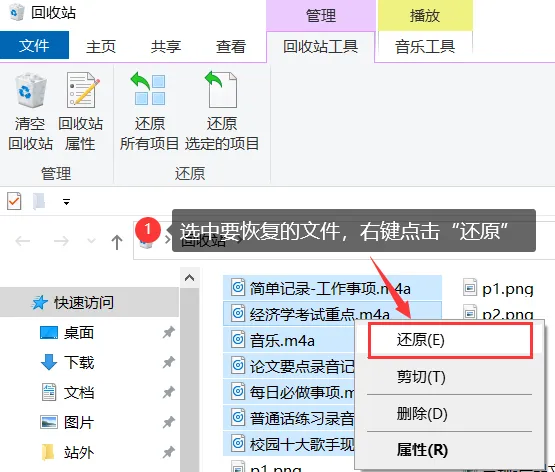Image resolution: width=555 pixels, height=472 pixels.
Task: Open 文档 in the navigation pane
Action: [x=79, y=392]
